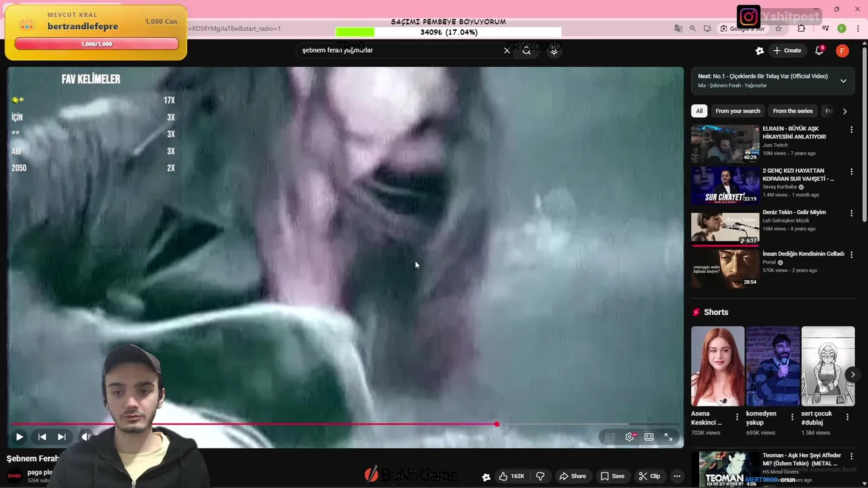Viewport: 868px width, 488px height.
Task: Go to the previous video
Action: click(42, 437)
